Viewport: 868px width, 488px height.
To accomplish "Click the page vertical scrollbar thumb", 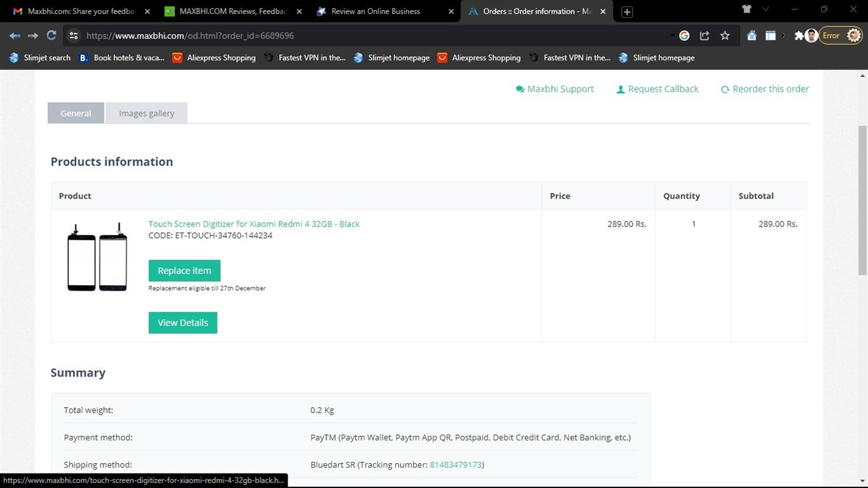I will coord(862,200).
